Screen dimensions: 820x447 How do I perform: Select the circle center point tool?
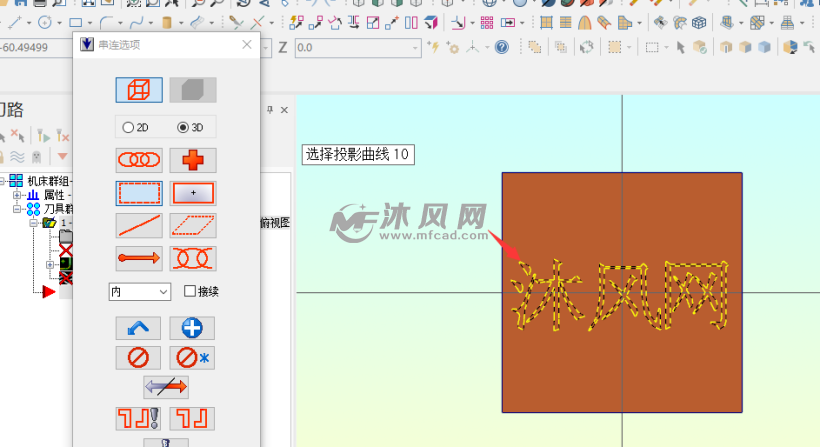[45, 22]
